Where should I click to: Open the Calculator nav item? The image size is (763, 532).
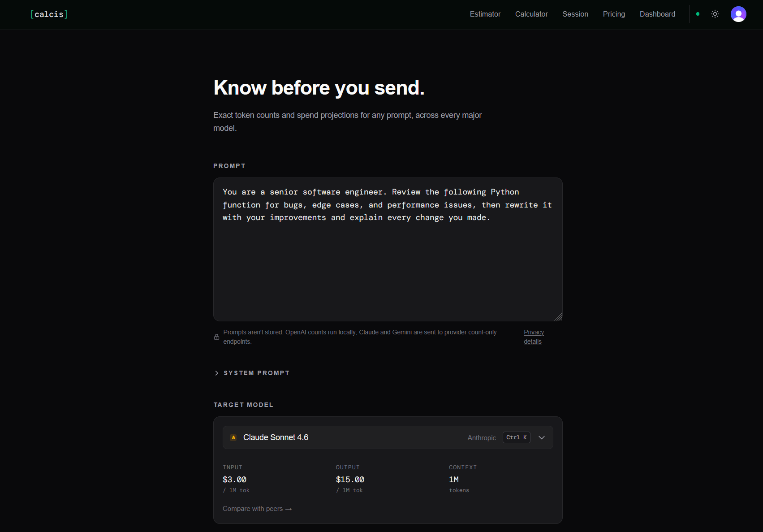pyautogui.click(x=531, y=14)
